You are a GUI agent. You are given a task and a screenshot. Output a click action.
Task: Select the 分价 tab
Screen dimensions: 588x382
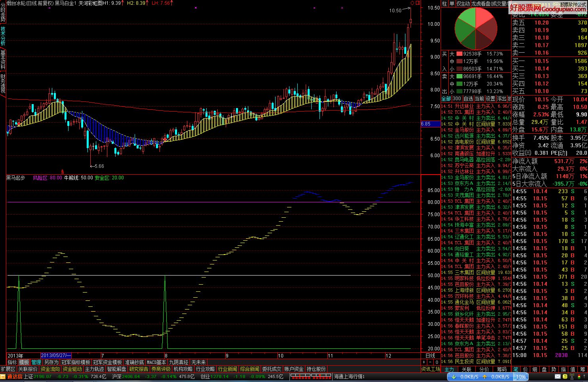484,369
